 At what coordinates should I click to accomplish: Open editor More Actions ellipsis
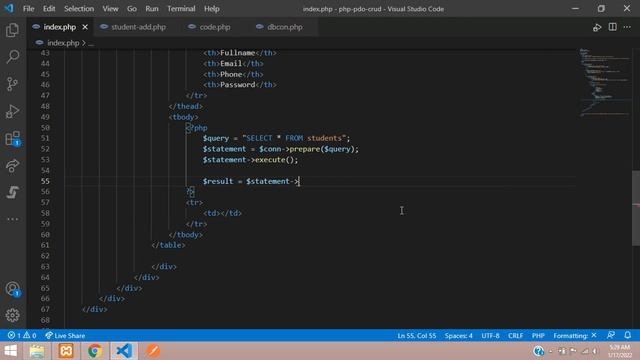[x=627, y=27]
